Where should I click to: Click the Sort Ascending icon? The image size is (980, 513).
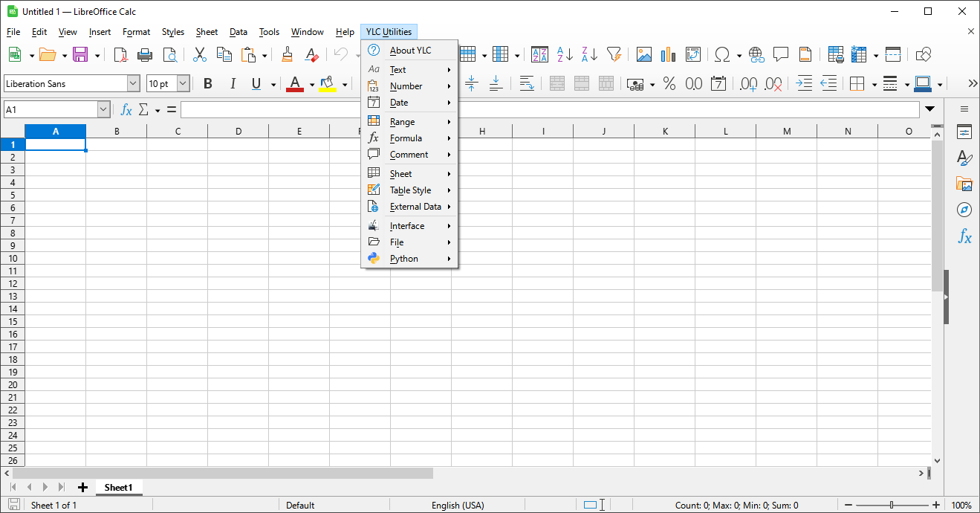565,54
